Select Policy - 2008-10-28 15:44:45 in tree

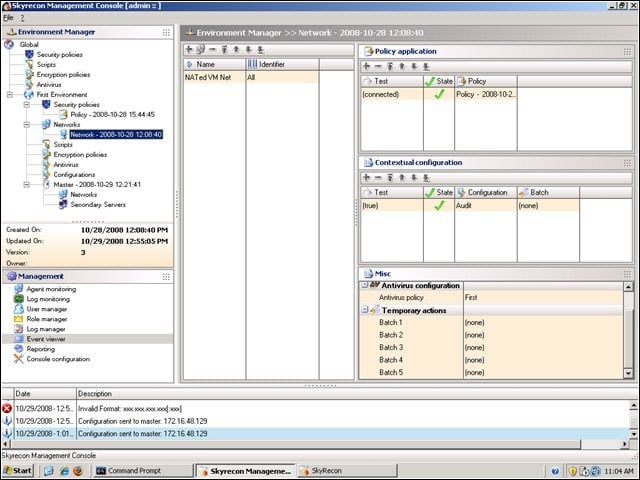[113, 114]
